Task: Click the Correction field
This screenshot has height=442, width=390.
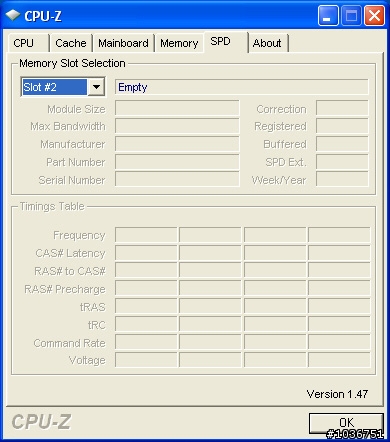Action: pyautogui.click(x=342, y=109)
